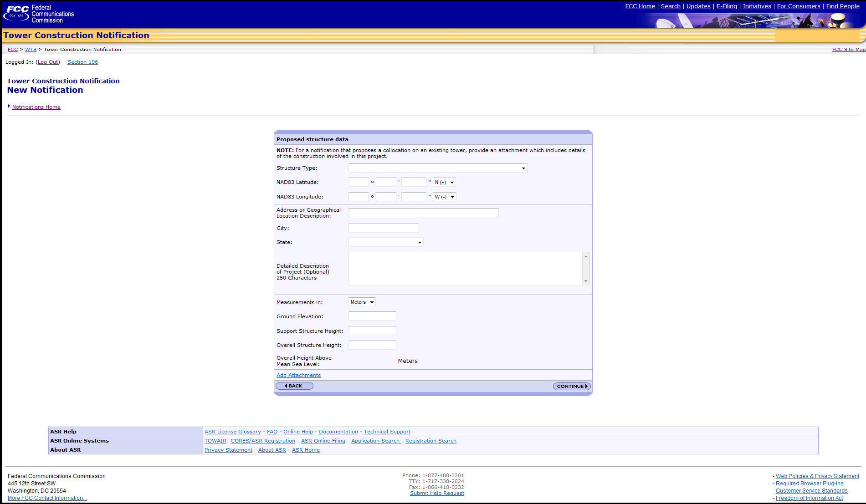Click the NAD83 Longitude seconds field
Screen dimensions: 866x504
(x=414, y=197)
